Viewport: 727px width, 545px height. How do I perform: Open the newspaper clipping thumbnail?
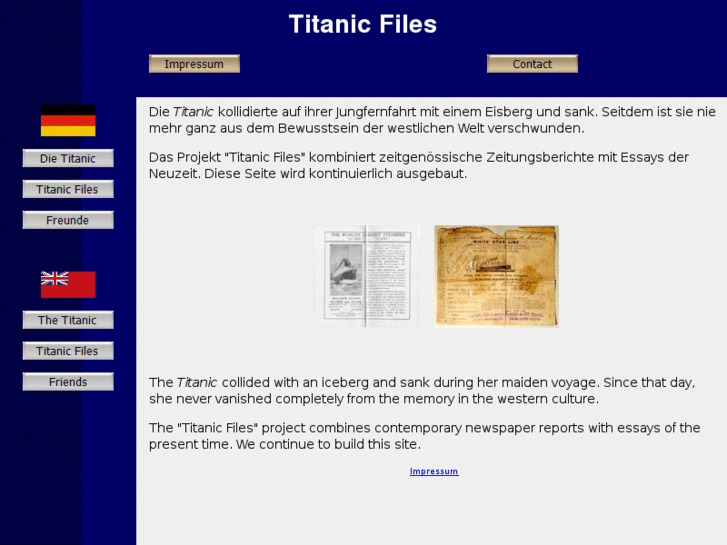tap(366, 276)
